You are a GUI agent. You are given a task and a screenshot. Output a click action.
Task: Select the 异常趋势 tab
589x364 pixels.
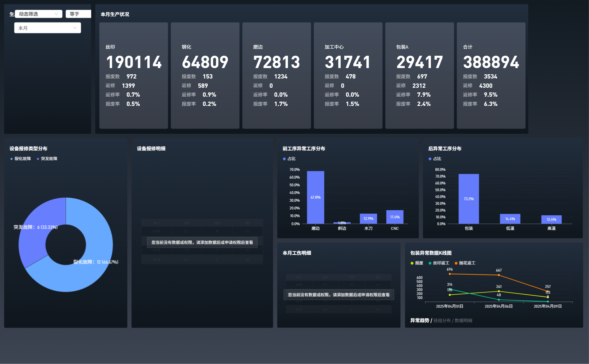[420, 321]
